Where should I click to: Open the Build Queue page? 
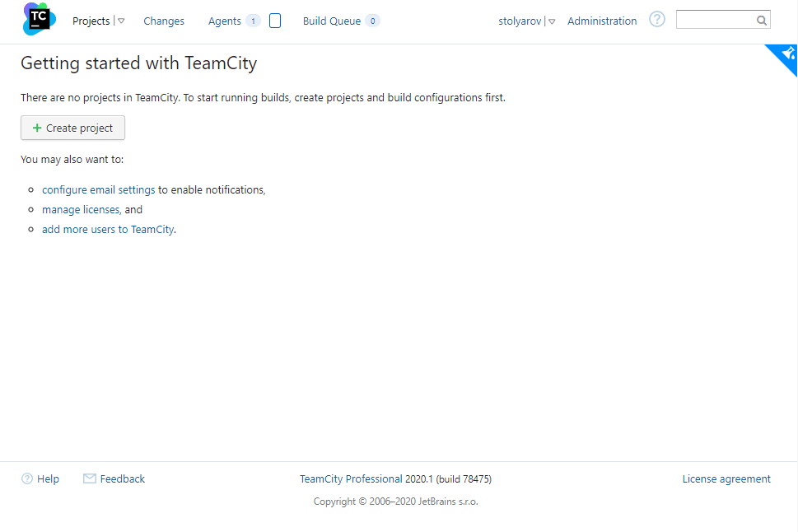(x=332, y=21)
